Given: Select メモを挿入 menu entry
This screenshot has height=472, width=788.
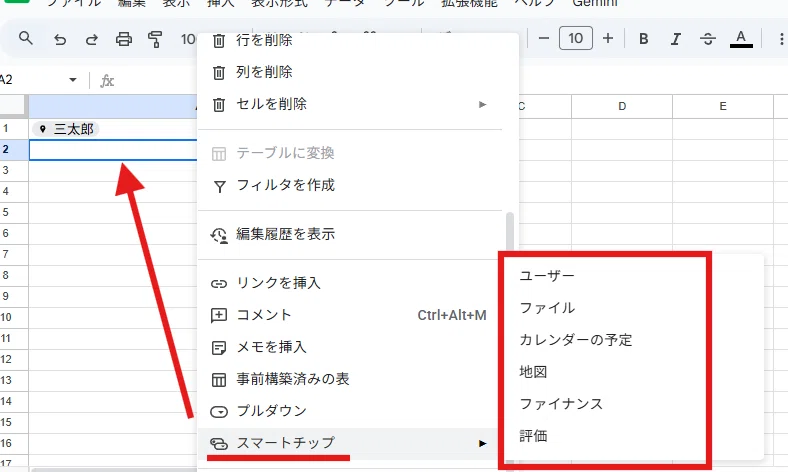Looking at the screenshot, I should [350, 347].
